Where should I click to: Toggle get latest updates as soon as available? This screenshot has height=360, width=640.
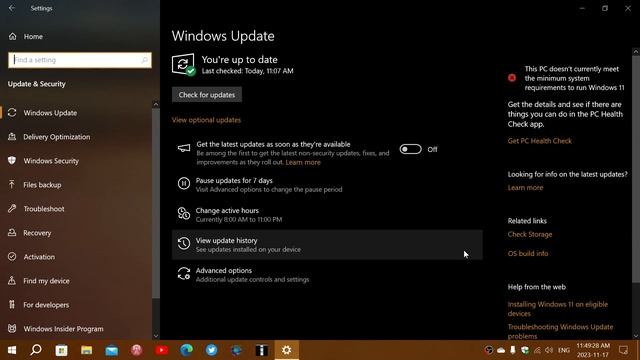410,149
